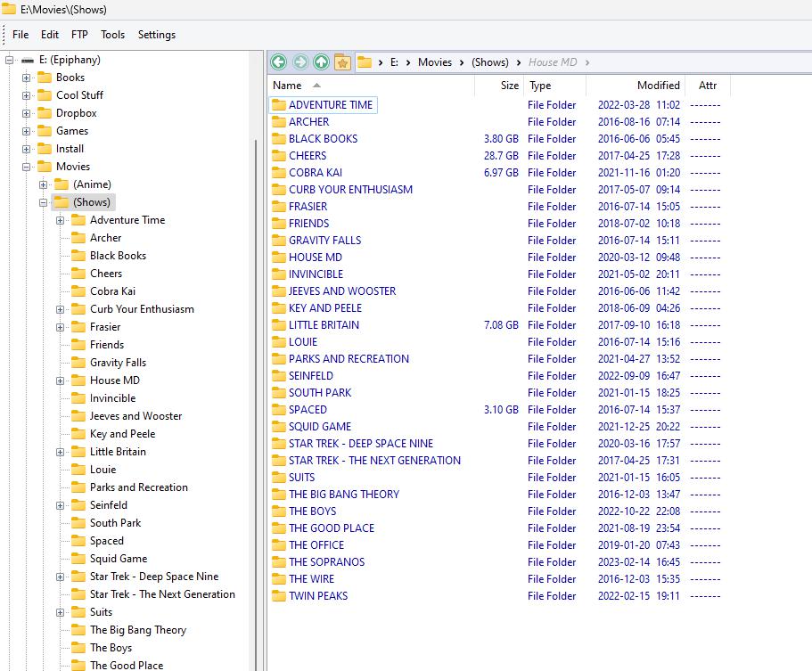This screenshot has height=671, width=812.
Task: Click the Forward navigation arrow
Action: click(299, 61)
